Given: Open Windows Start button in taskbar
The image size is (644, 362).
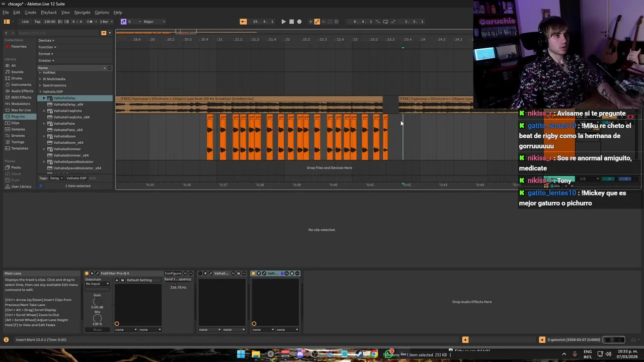Looking at the screenshot, I should click(x=241, y=354).
